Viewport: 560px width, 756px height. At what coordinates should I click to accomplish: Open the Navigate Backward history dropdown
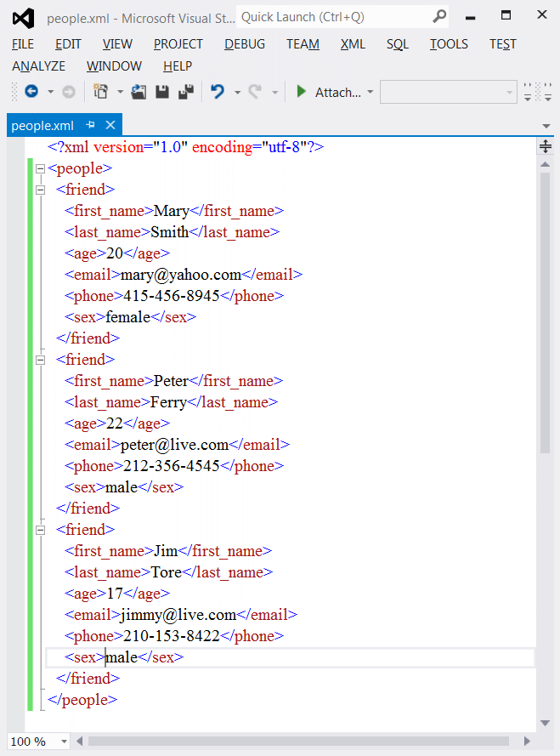click(x=51, y=92)
